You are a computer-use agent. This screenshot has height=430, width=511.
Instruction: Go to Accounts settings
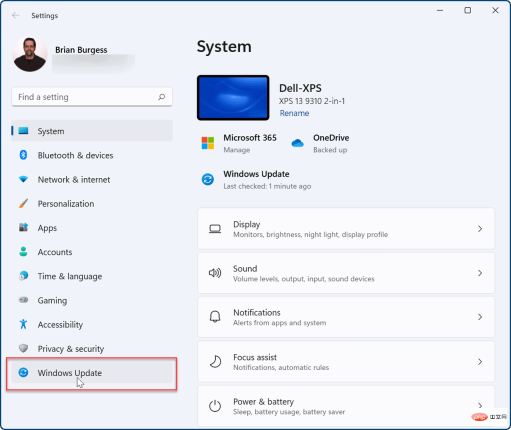92,252
